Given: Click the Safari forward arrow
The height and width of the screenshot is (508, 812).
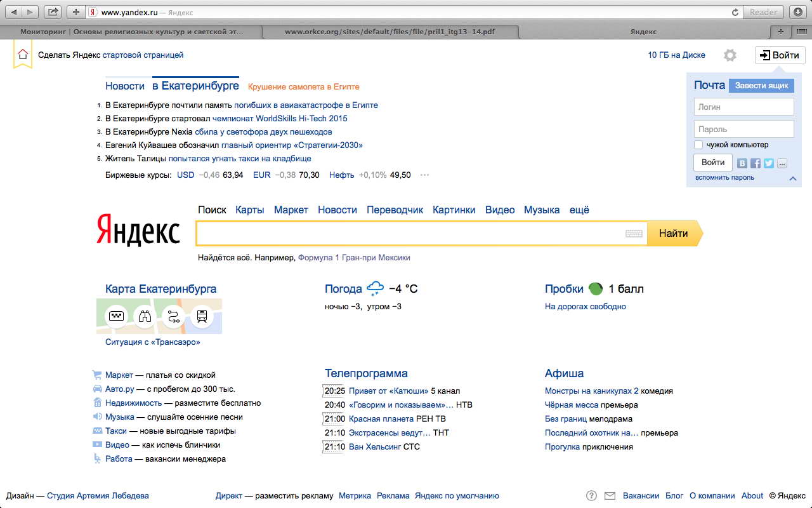Looking at the screenshot, I should (x=30, y=11).
